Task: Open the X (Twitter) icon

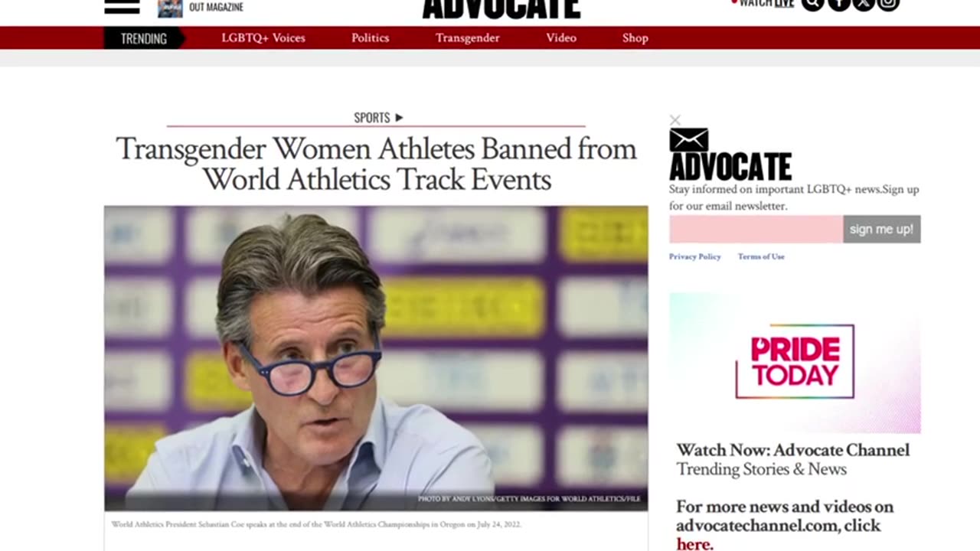Action: tap(863, 4)
